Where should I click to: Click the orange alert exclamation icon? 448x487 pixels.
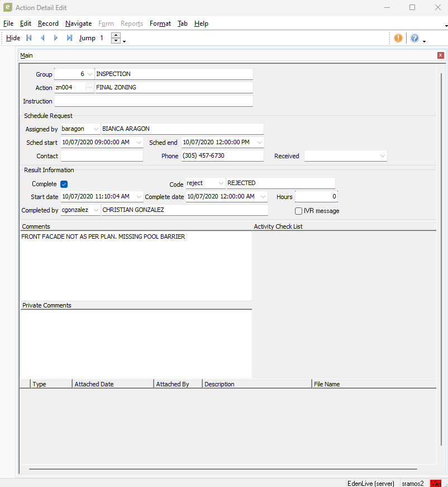(398, 38)
